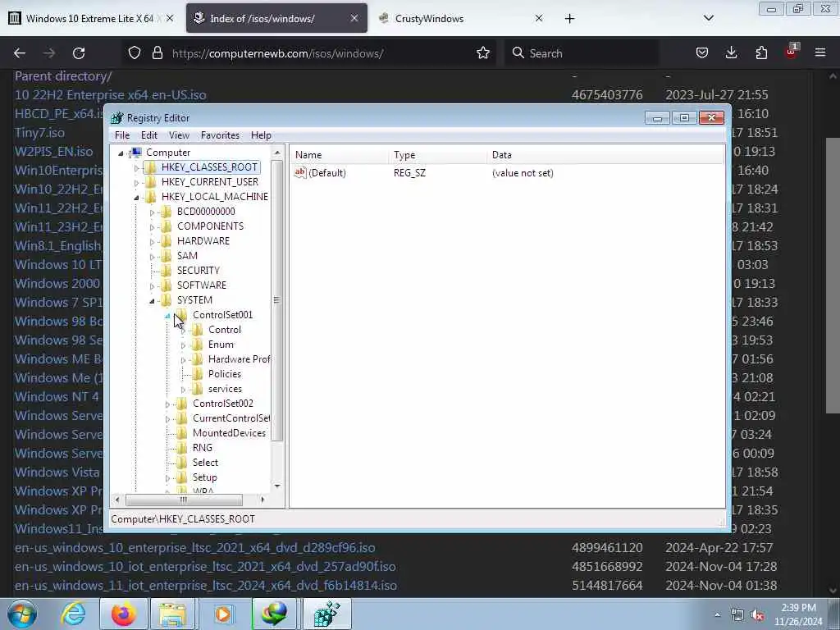This screenshot has height=630, width=840.
Task: Close the Index of /isos/windows/ tab
Action: [354, 18]
